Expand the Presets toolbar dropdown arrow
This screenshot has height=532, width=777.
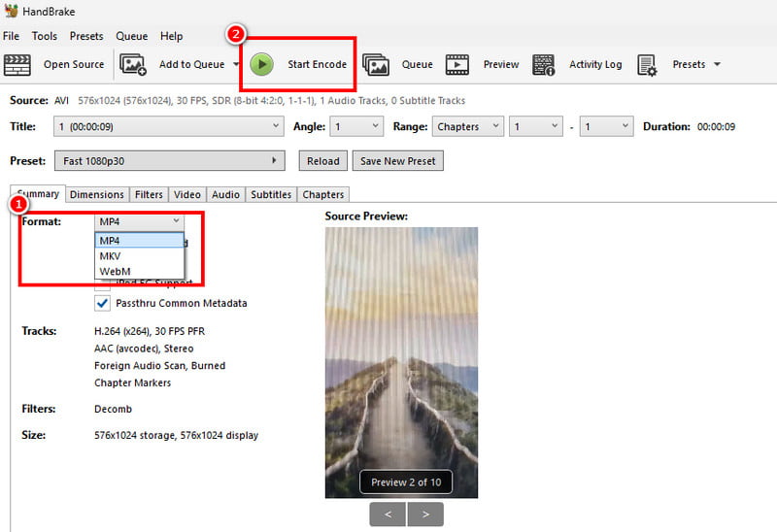717,64
